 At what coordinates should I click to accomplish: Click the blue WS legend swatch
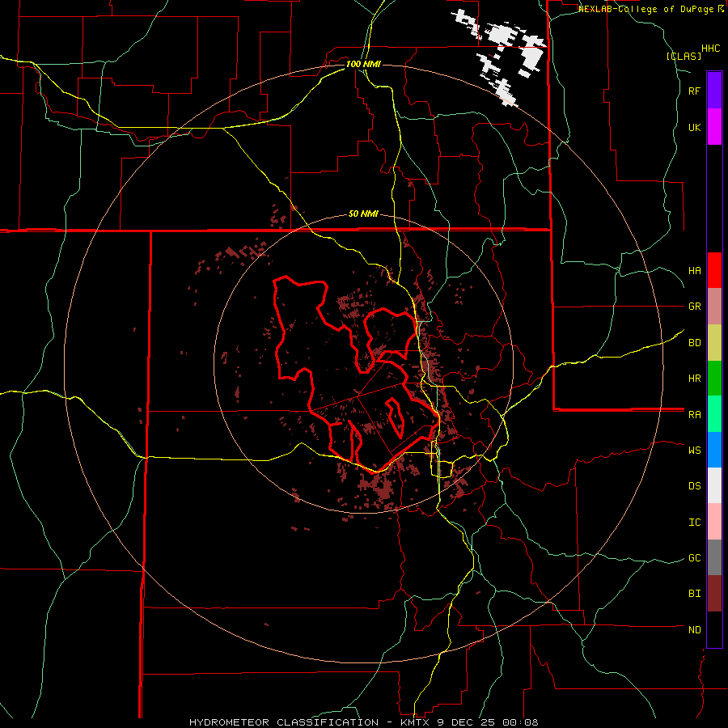pos(714,450)
